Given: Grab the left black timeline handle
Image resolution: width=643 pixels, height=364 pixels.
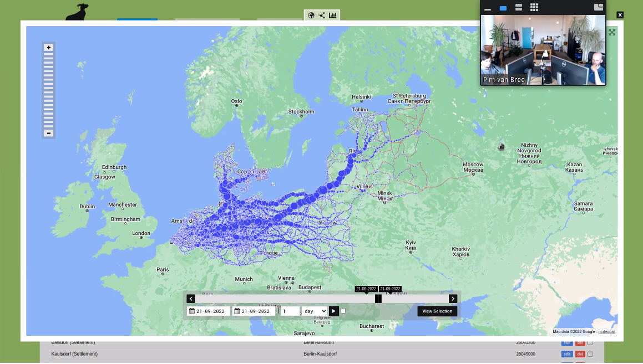Looking at the screenshot, I should click(377, 299).
